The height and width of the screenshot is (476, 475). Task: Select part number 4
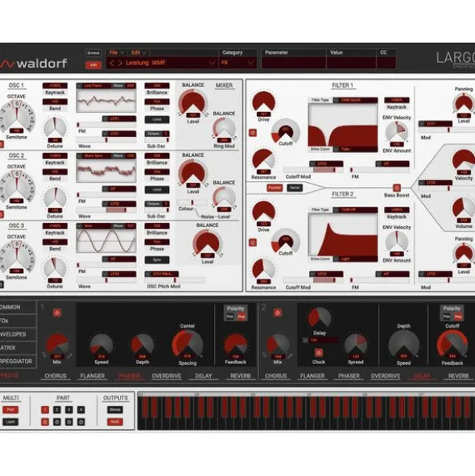81,410
